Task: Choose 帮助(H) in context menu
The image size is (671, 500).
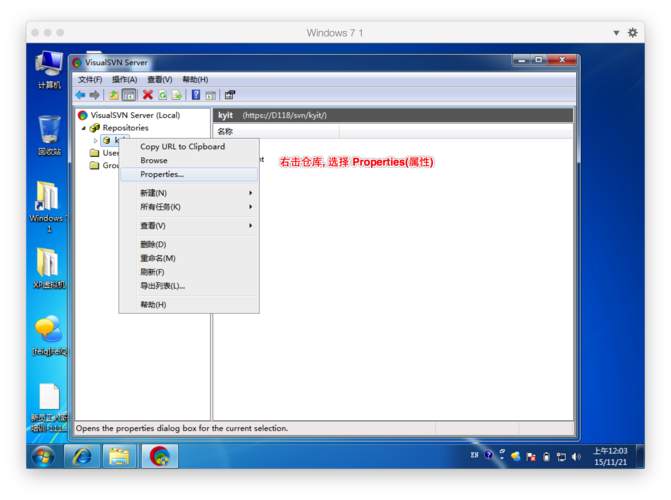Action: pos(189,305)
